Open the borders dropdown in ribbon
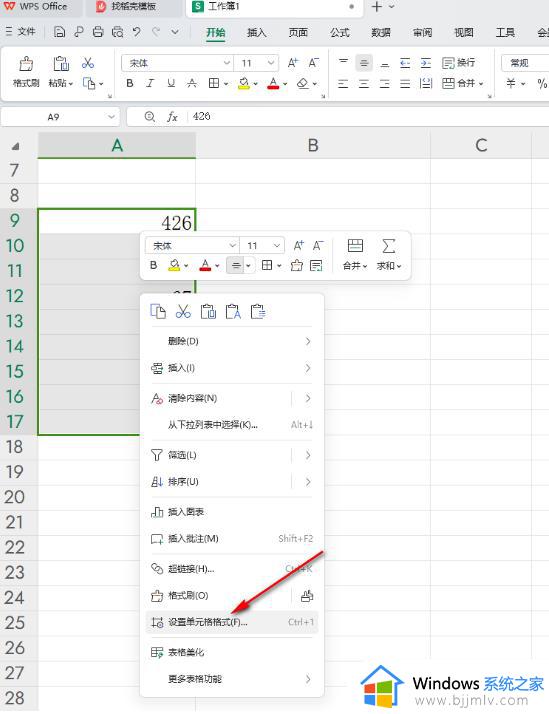Viewport: 549px width, 714px height. tap(225, 84)
